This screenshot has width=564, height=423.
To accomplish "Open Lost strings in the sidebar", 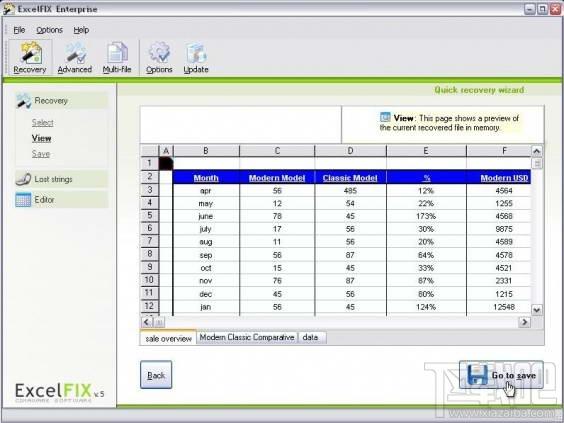I will pos(61,179).
